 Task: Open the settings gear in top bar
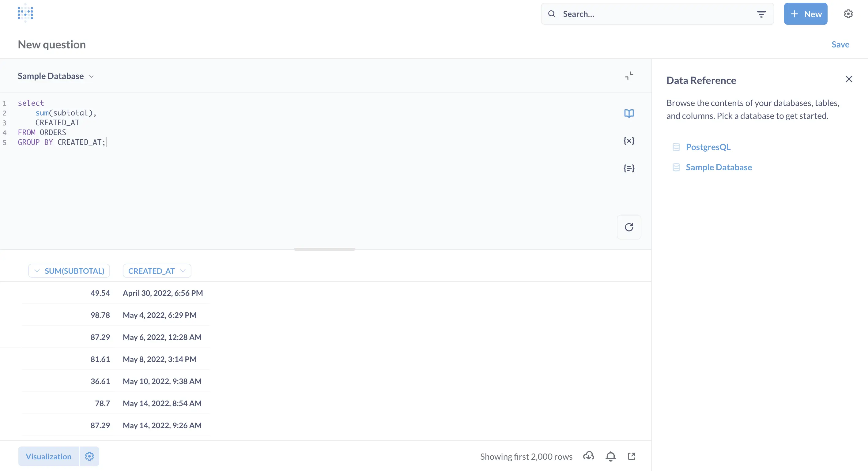click(x=848, y=14)
